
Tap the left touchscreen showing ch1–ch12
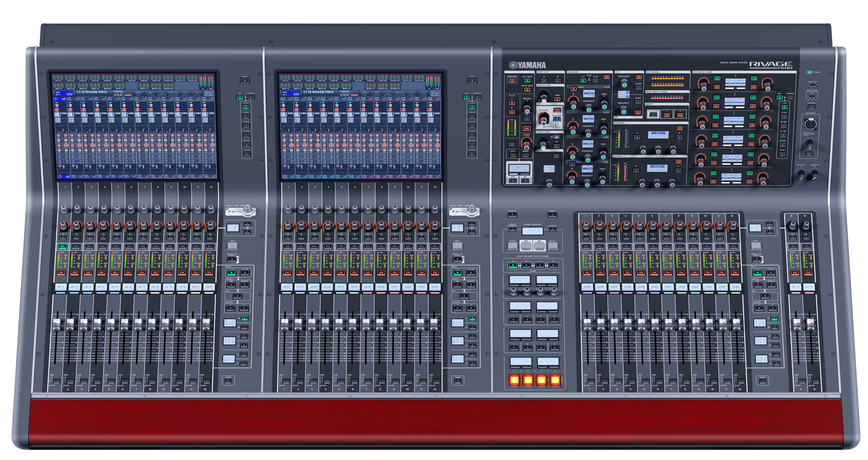[x=134, y=126]
